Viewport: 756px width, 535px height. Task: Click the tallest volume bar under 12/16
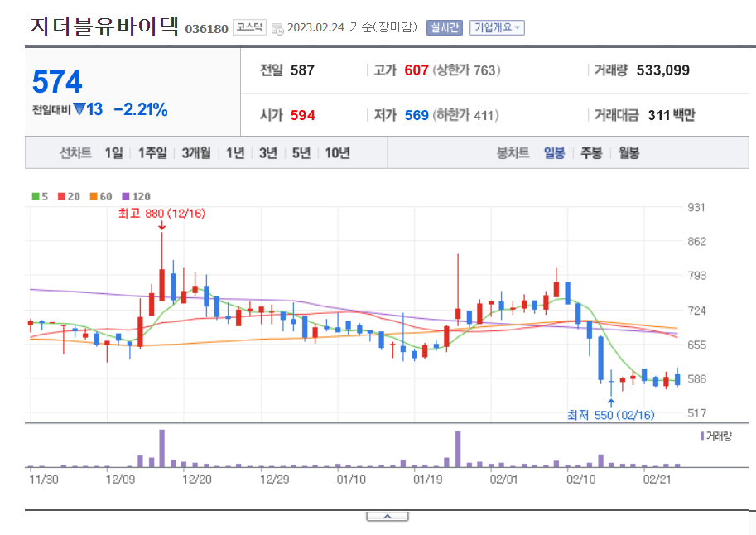162,448
